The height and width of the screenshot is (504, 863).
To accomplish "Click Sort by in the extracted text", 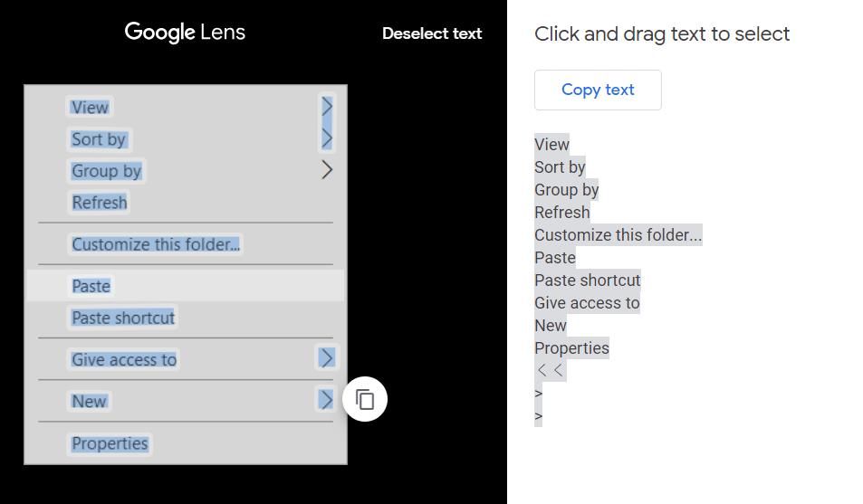I will point(560,167).
